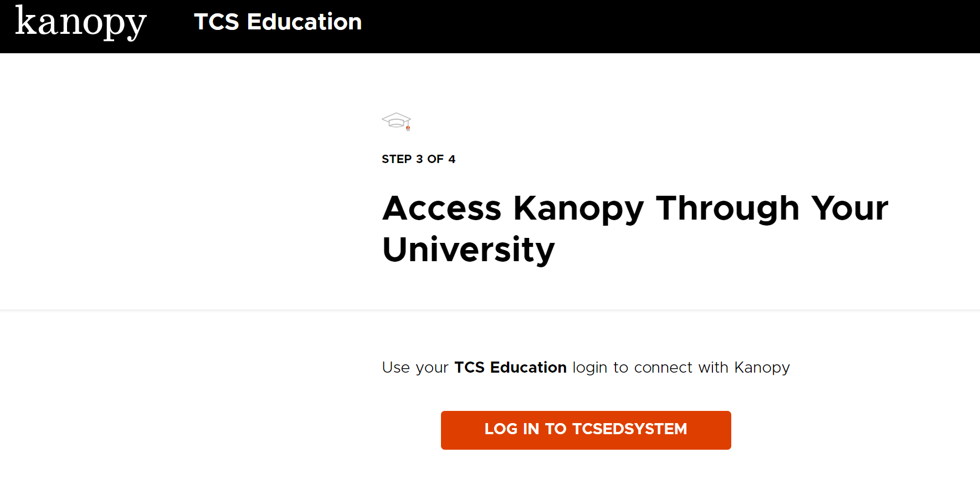Click the phrase login to connect with

(650, 368)
